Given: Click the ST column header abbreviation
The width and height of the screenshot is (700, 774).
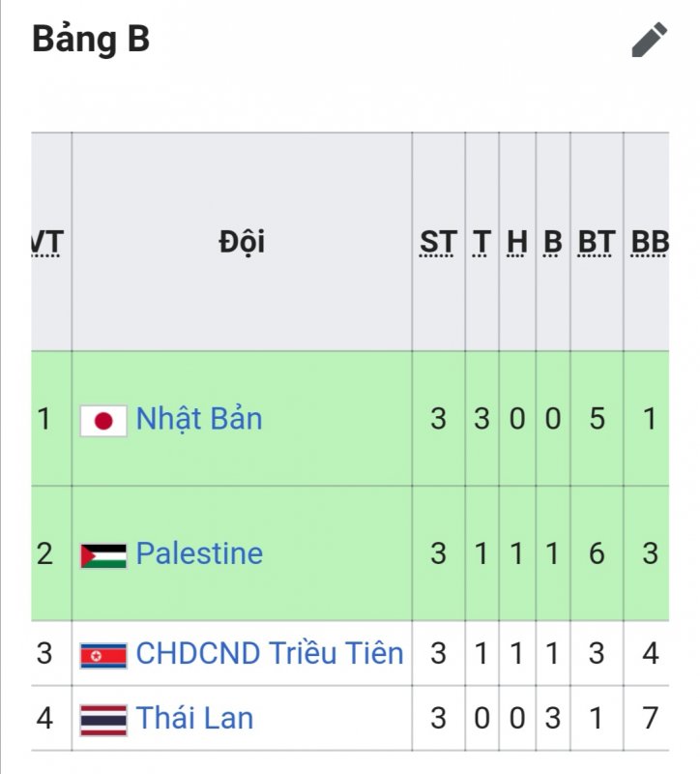Looking at the screenshot, I should tap(438, 243).
